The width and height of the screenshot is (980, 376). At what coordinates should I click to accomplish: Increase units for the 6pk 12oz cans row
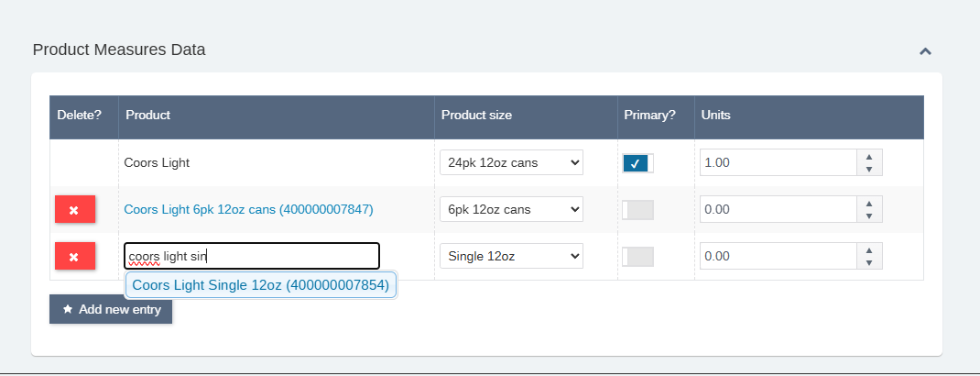(869, 203)
